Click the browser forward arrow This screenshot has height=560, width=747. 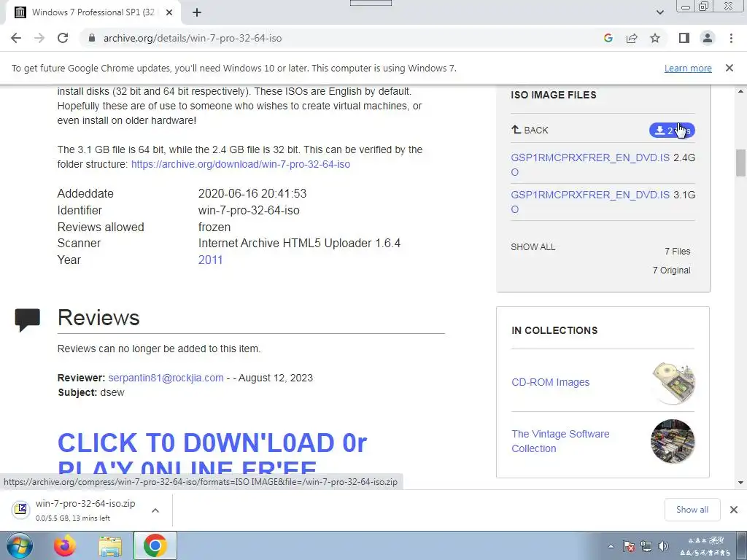(39, 38)
